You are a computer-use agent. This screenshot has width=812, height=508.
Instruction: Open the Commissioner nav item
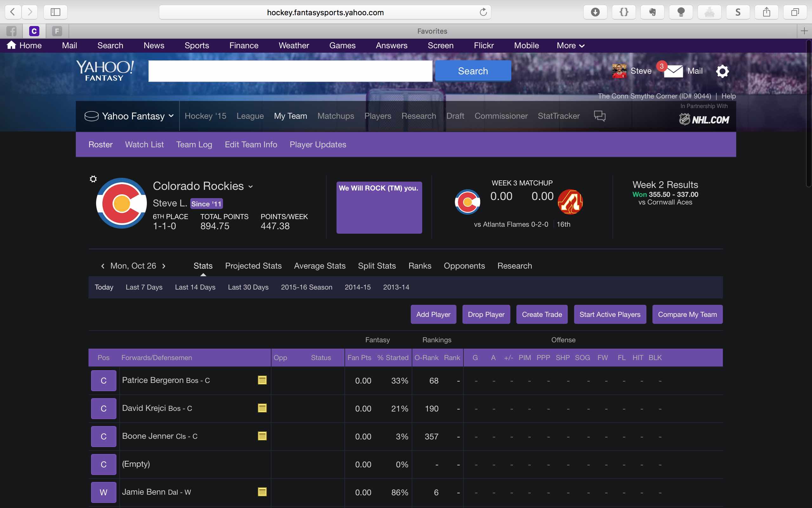(x=501, y=116)
